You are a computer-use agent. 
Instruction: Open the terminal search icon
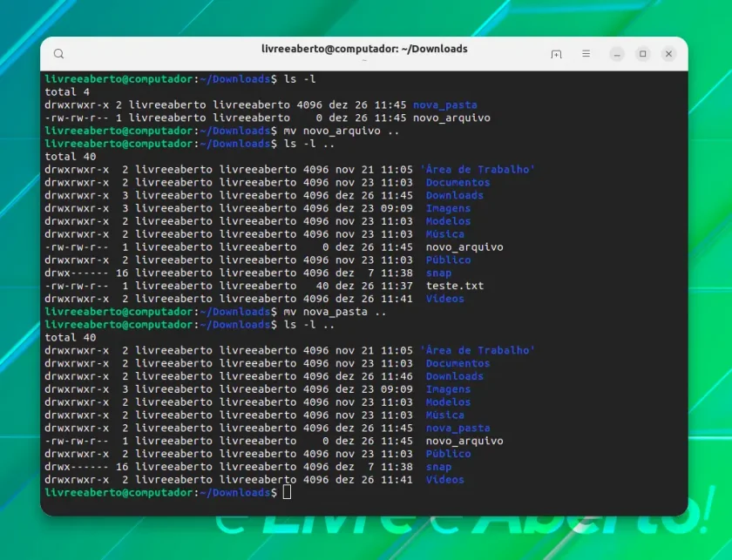point(59,54)
